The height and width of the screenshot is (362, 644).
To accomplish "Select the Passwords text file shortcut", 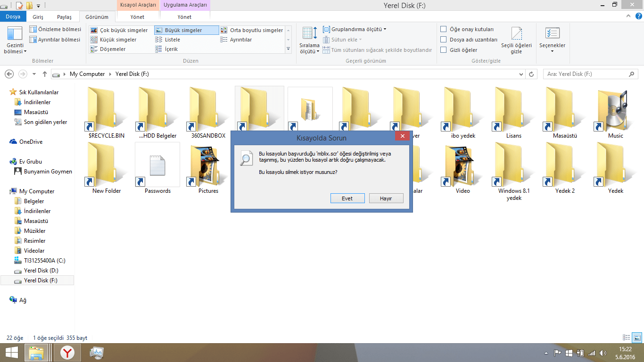I will pyautogui.click(x=157, y=168).
